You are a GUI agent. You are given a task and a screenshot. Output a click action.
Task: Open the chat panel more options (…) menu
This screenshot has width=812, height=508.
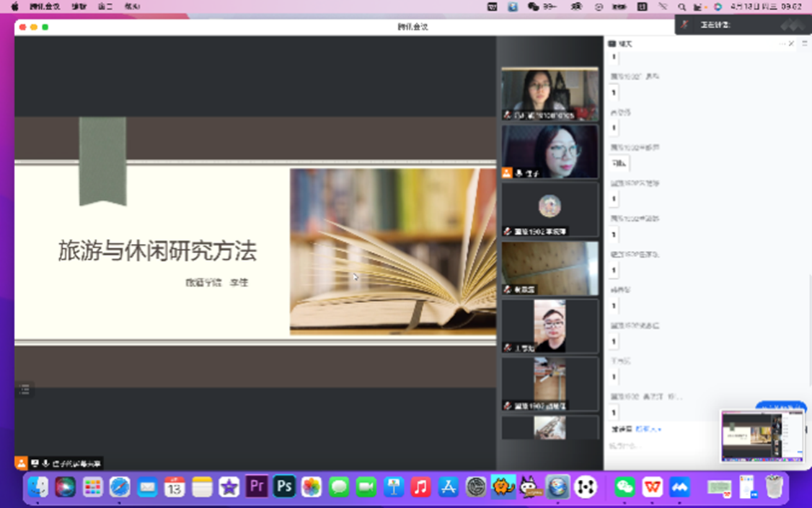tap(781, 44)
